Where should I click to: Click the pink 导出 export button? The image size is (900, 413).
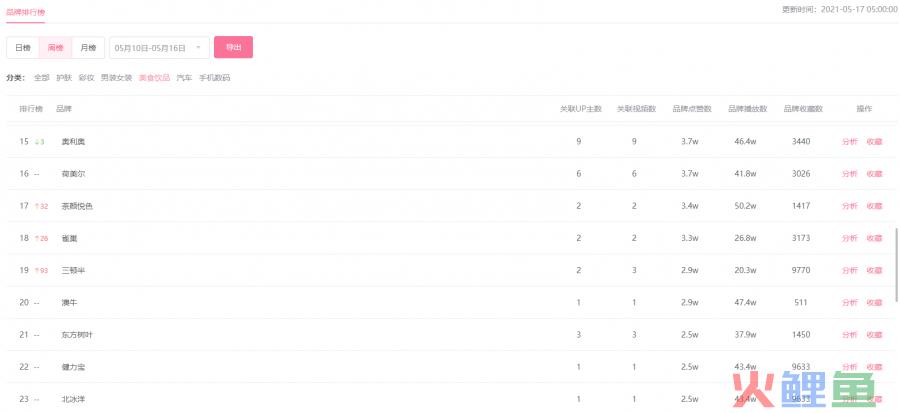pyautogui.click(x=234, y=48)
